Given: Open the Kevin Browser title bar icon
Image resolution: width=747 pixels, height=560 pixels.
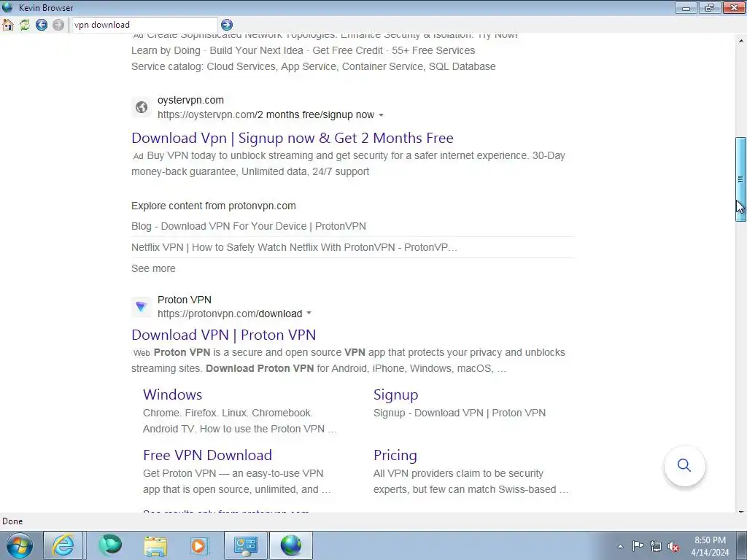Looking at the screenshot, I should [x=7, y=7].
